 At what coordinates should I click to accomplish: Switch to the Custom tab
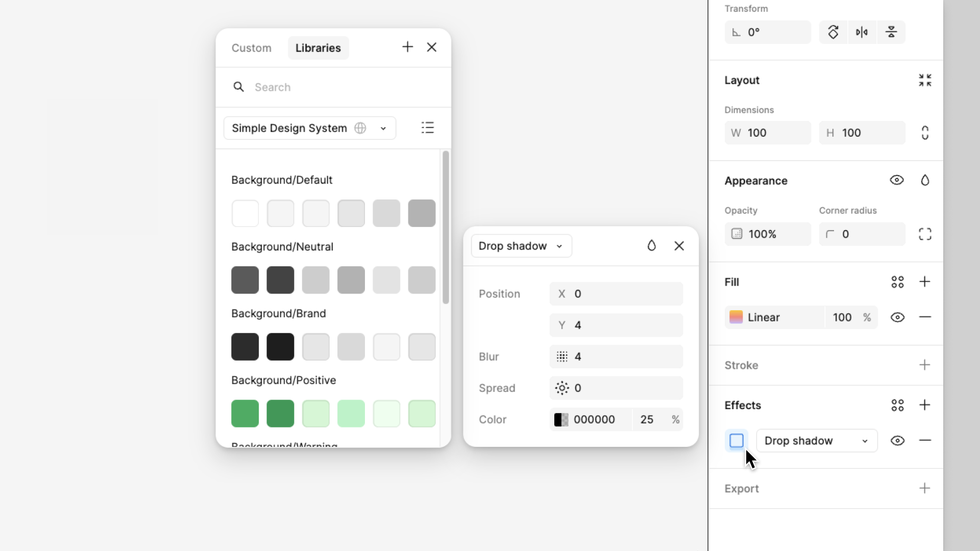click(251, 48)
